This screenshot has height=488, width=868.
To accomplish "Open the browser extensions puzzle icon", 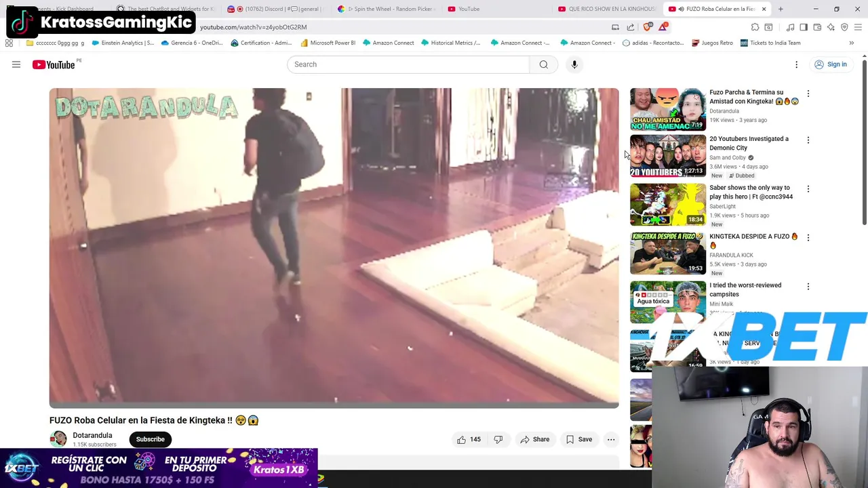I will (755, 27).
